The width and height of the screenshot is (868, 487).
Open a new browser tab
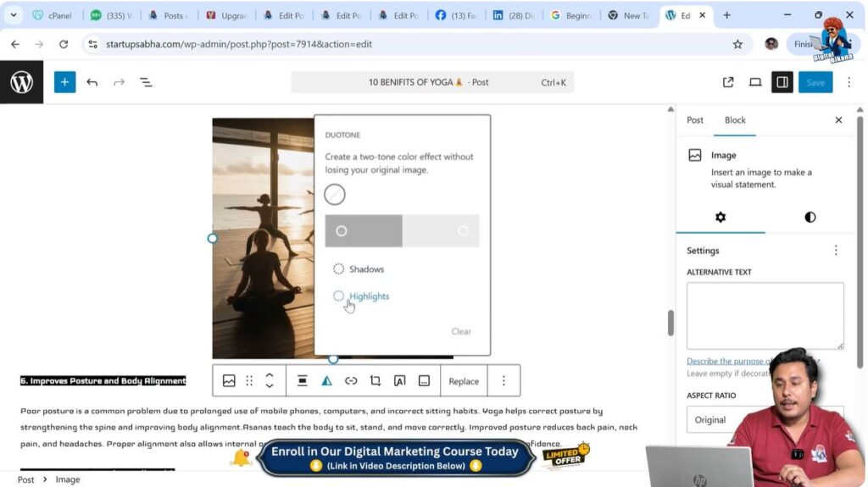[x=726, y=15]
